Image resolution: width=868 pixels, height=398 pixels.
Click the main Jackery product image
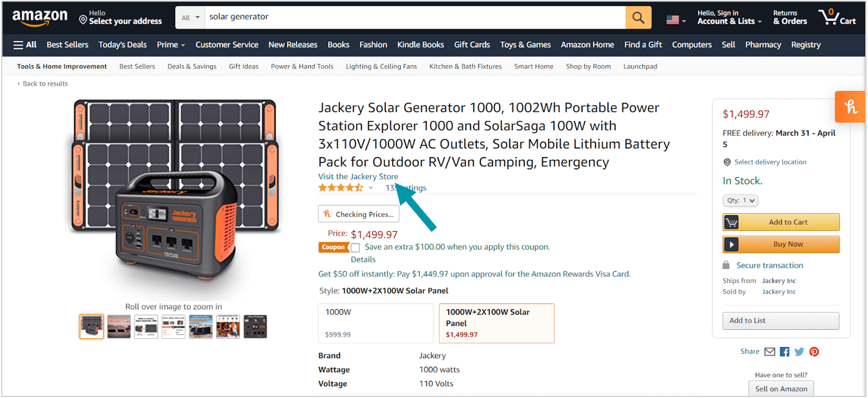tap(175, 191)
